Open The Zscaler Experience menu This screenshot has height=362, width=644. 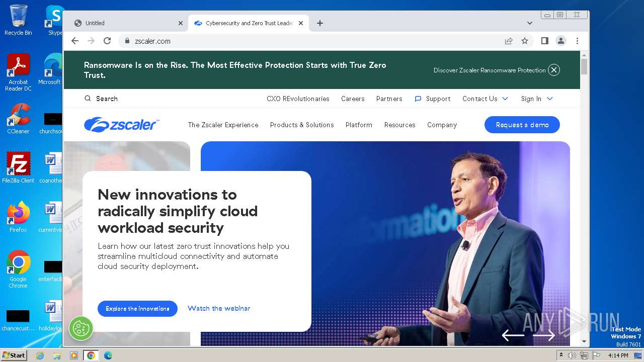tap(223, 125)
